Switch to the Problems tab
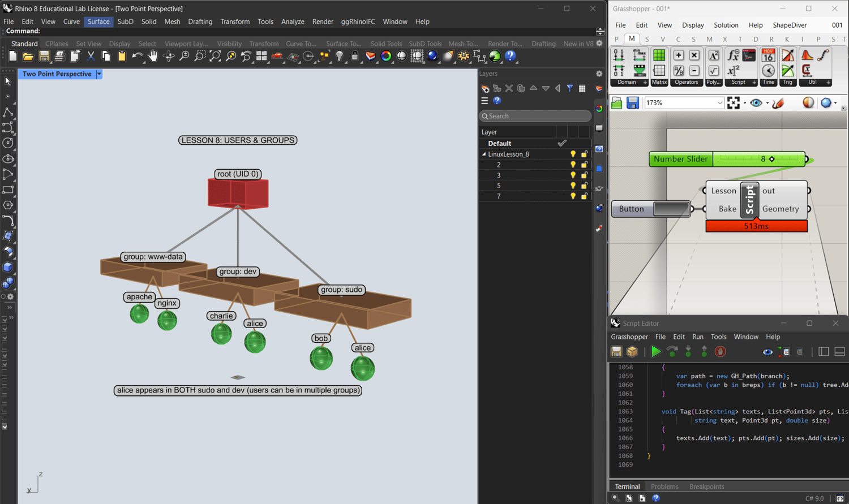The height and width of the screenshot is (504, 849). tap(664, 486)
